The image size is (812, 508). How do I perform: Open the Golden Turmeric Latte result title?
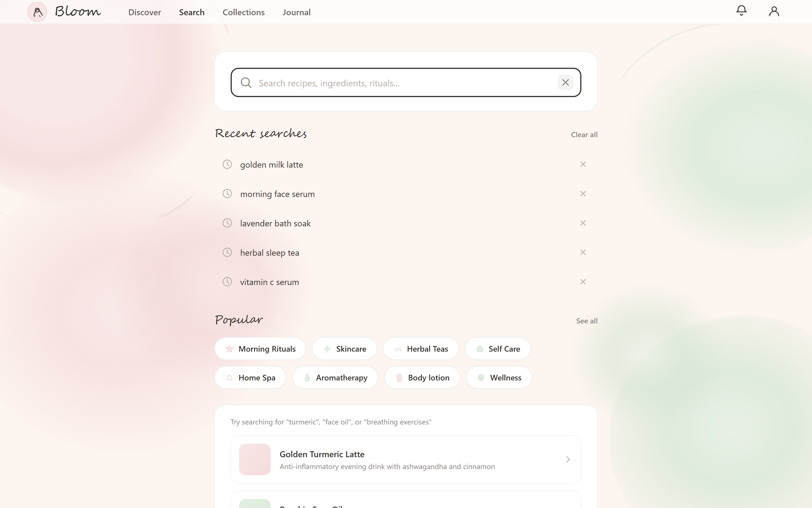click(x=322, y=454)
